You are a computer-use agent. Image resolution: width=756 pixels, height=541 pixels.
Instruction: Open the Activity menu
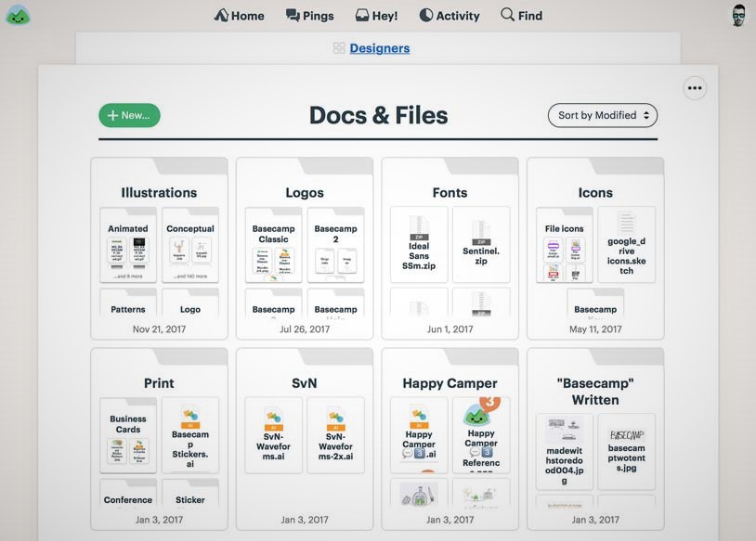click(x=450, y=16)
